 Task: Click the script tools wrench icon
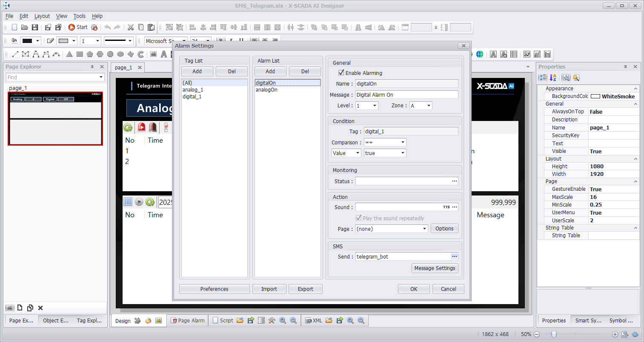point(272,320)
